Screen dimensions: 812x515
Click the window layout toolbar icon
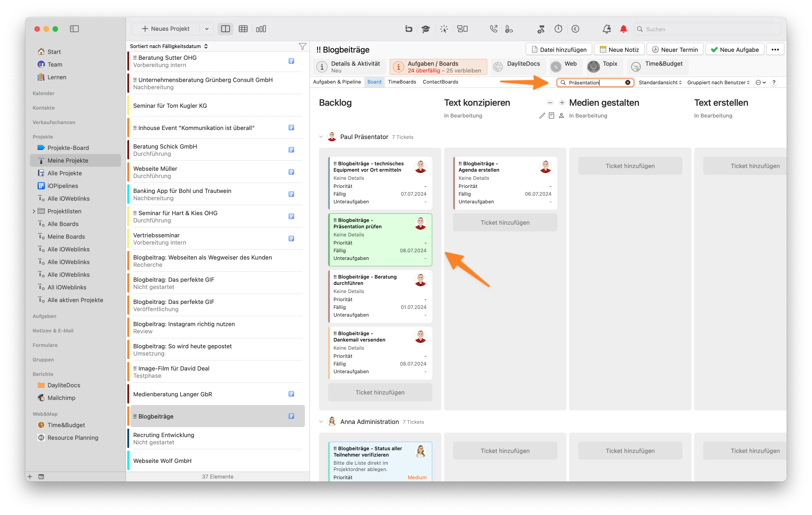tap(463, 29)
